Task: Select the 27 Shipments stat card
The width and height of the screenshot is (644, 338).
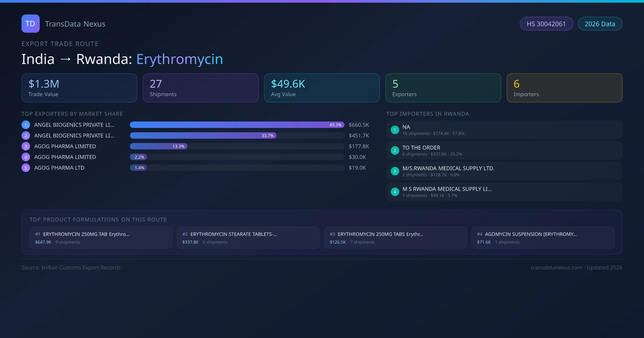Action: [200, 88]
